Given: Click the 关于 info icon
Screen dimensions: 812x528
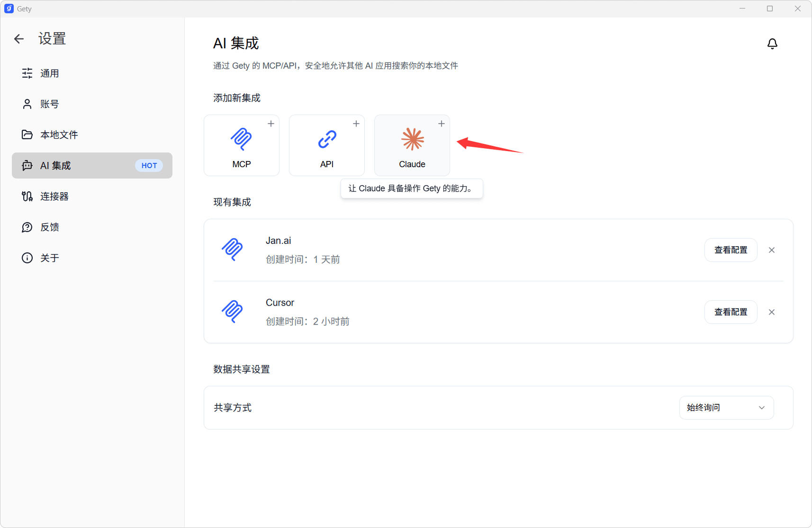Looking at the screenshot, I should [27, 258].
